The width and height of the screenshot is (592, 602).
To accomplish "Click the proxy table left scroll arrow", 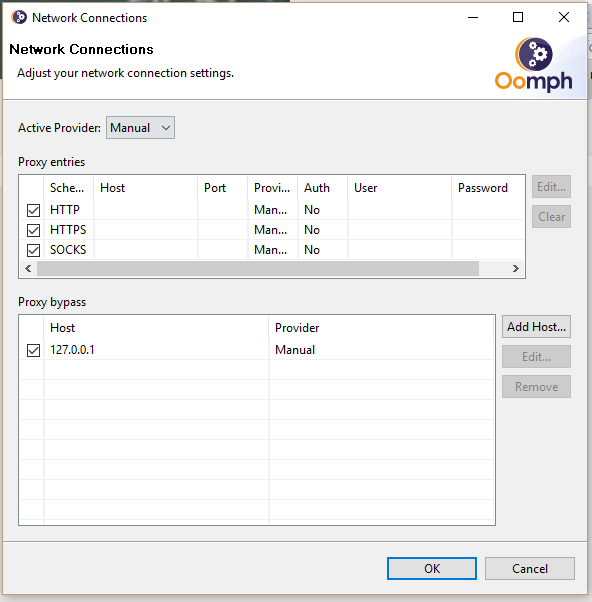I will 28,268.
